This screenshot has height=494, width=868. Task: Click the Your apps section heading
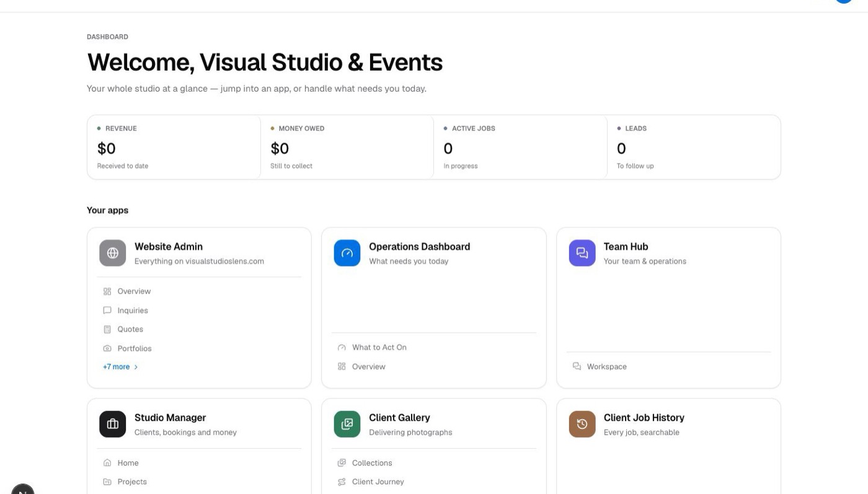point(108,210)
